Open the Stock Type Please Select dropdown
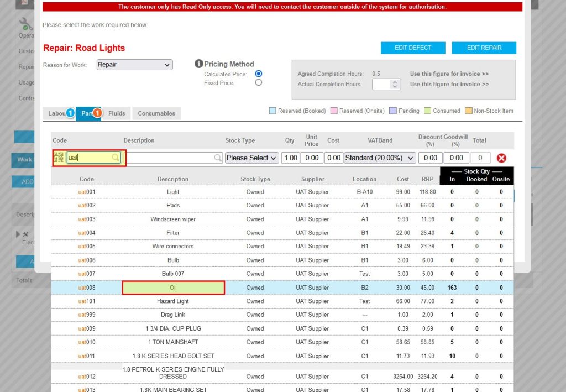This screenshot has height=392, width=566. 251,158
